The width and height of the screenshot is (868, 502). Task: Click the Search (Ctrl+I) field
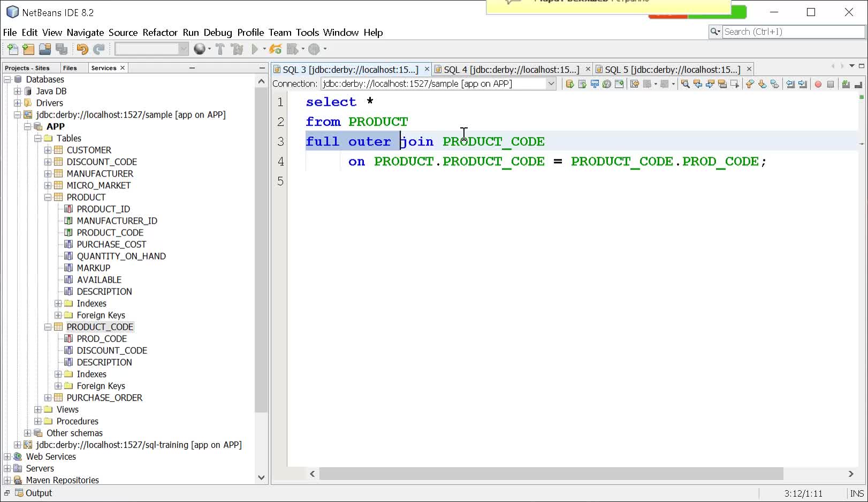(x=793, y=32)
